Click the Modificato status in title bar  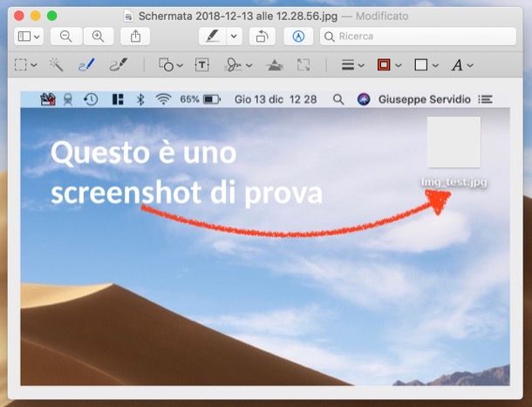click(x=382, y=16)
